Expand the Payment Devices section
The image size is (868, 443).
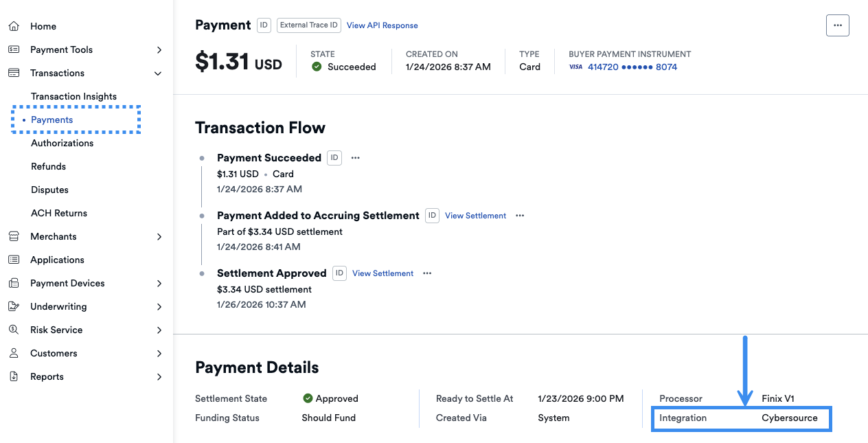coord(159,283)
